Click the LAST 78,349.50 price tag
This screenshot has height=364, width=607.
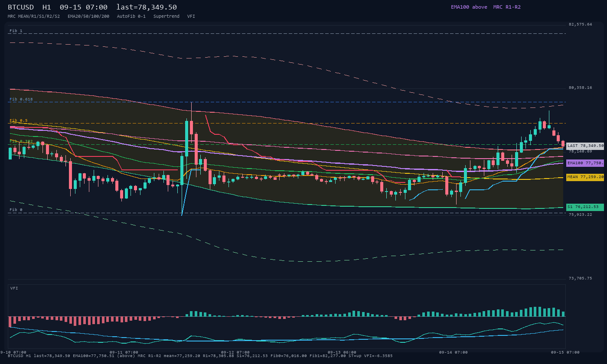coord(585,146)
